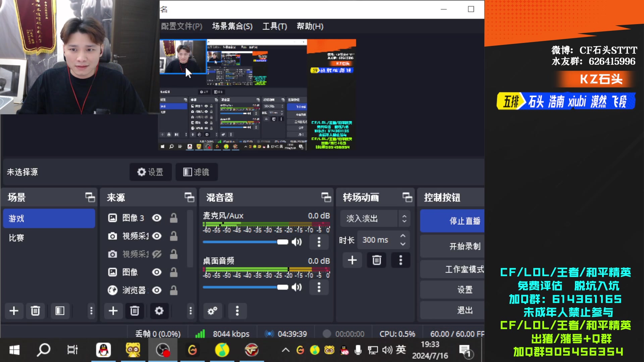Add a new scene with plus icon
The width and height of the screenshot is (644, 362).
click(x=14, y=311)
